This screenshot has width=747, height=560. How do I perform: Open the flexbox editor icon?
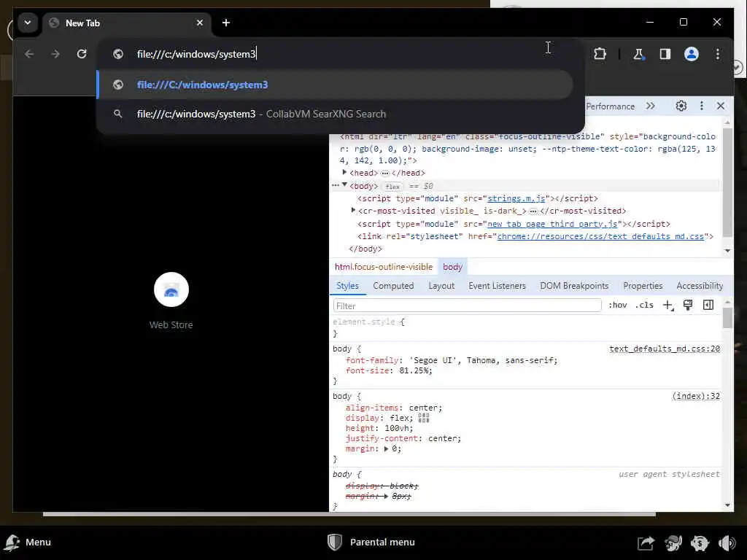(x=424, y=418)
